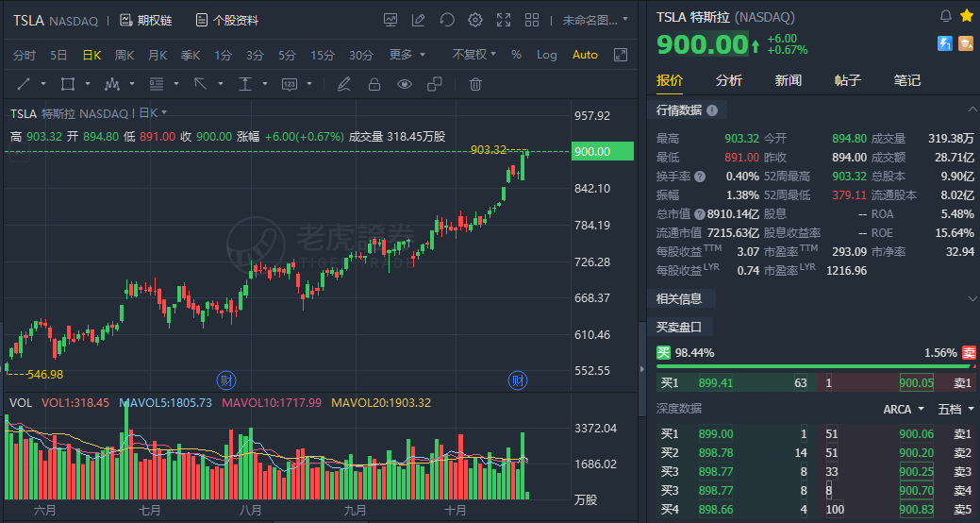Expand the 更多 periods dropdown
The width and height of the screenshot is (980, 523).
pyautogui.click(x=407, y=55)
